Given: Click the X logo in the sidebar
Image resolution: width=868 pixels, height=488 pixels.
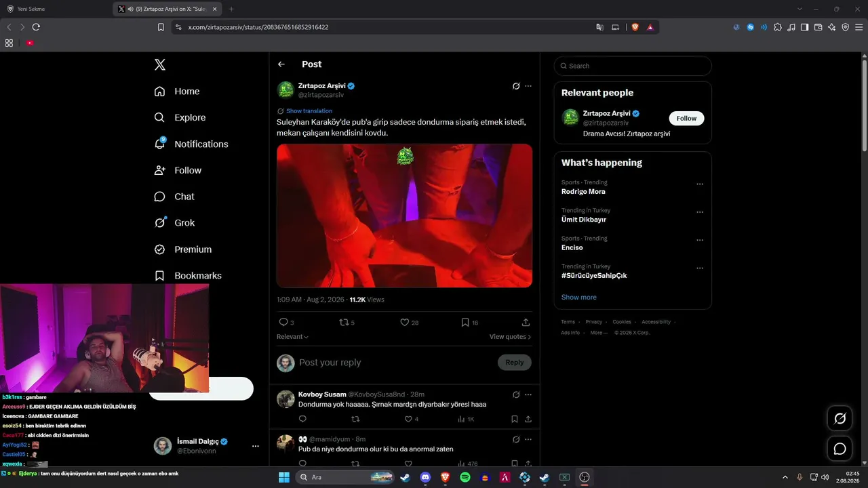Looking at the screenshot, I should pos(160,64).
